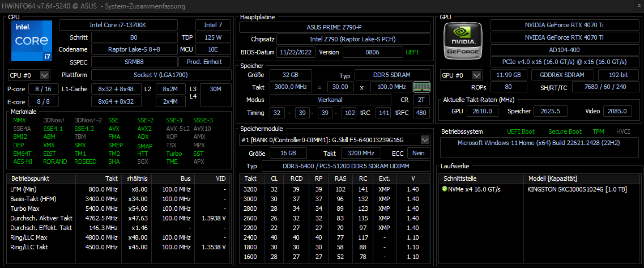Image resolution: width=644 pixels, height=268 pixels.
Task: Click the Vierkanal mode field
Action: click(x=330, y=100)
